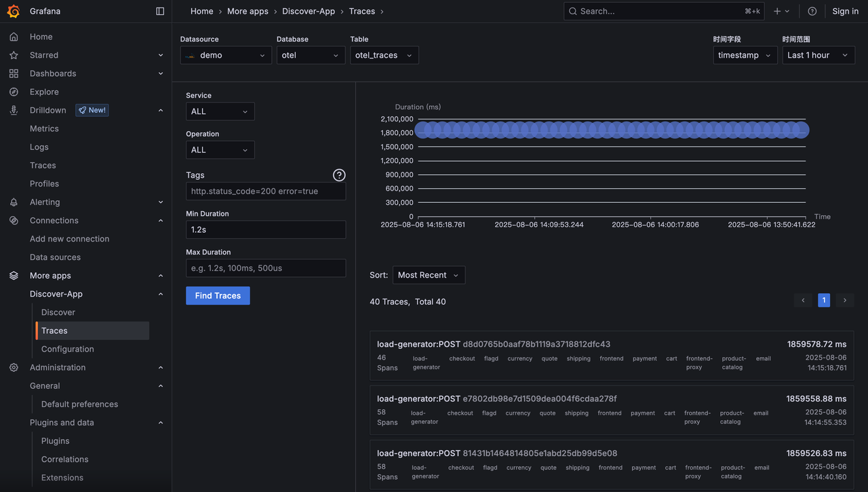Collapse the Connections section chevron
This screenshot has width=868, height=492.
point(161,221)
